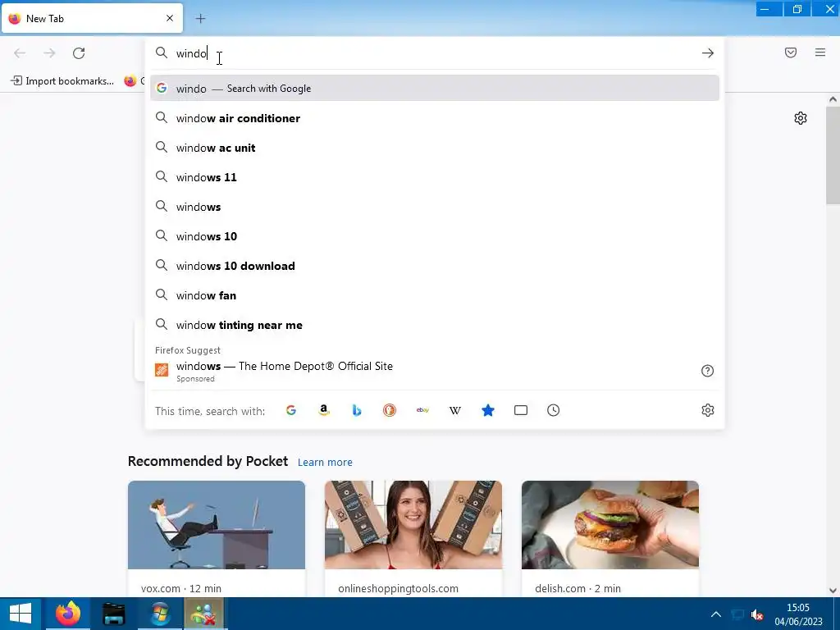840x630 pixels.
Task: Click Firefox icon in taskbar
Action: (68, 614)
